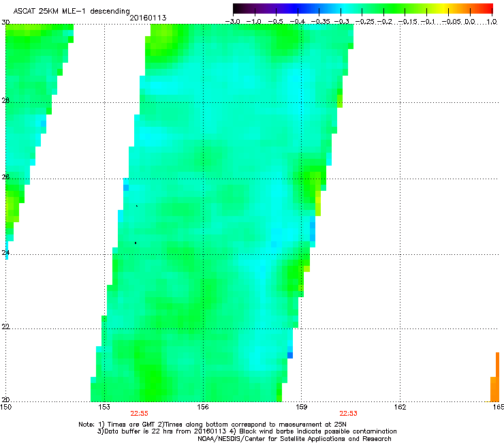
Task: Click the 'Times are GMT' note line
Action: click(212, 425)
